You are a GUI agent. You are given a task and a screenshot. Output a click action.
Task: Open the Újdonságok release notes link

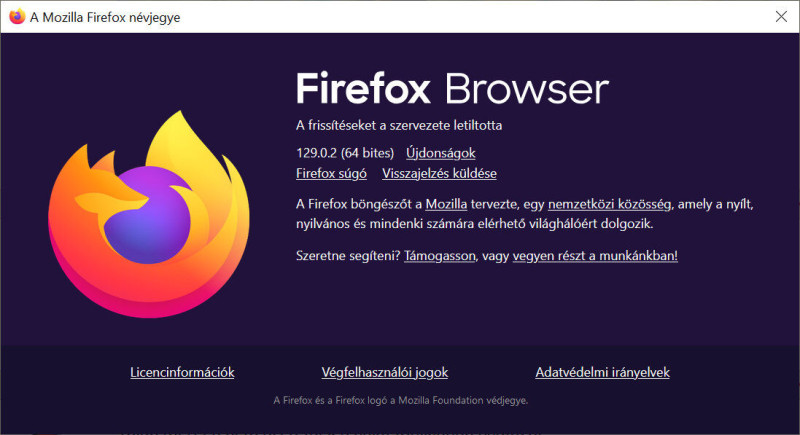click(440, 153)
